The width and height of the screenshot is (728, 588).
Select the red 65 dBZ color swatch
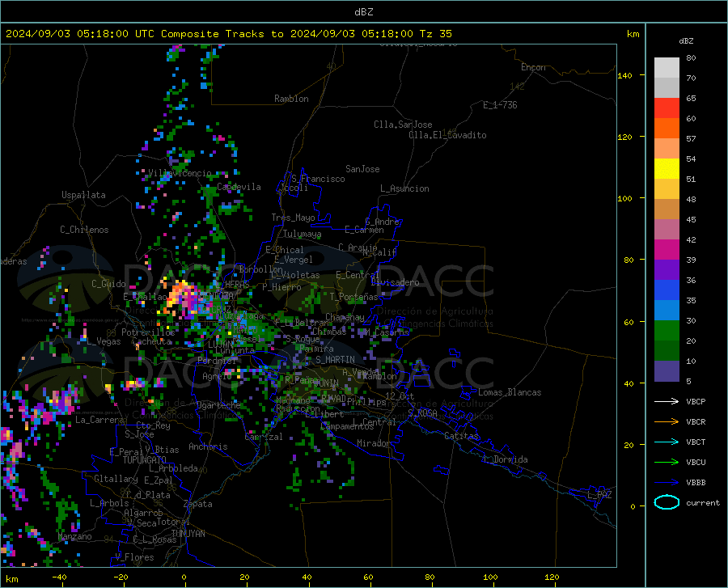667,108
